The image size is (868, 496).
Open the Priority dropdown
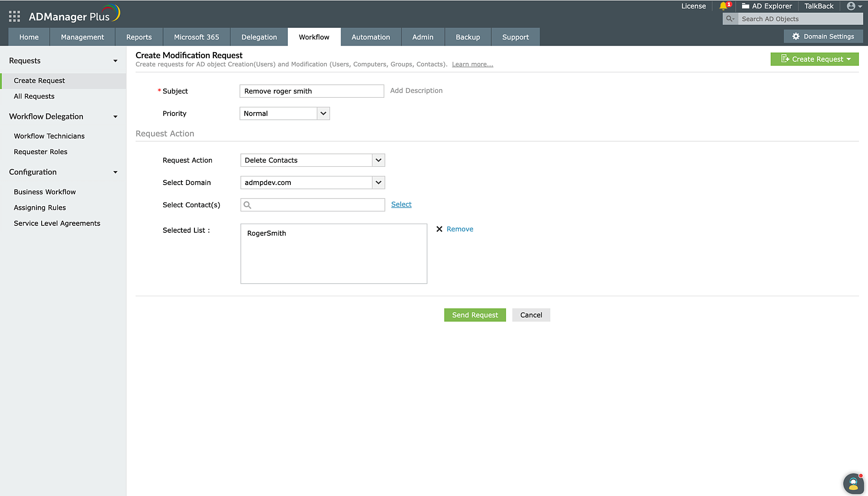pyautogui.click(x=323, y=113)
